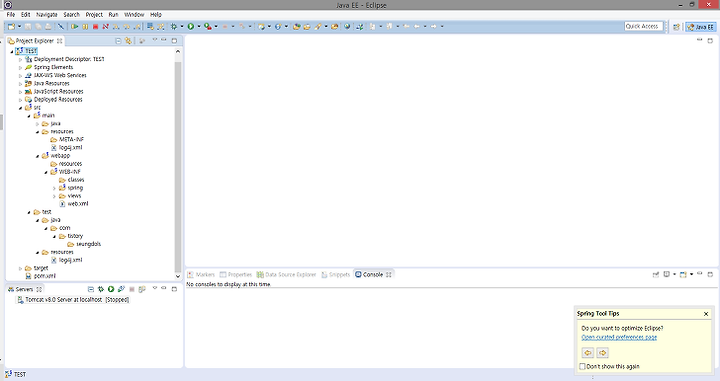The height and width of the screenshot is (381, 720).
Task: Click the Forward navigation arrow in toolbar
Action: [433, 27]
